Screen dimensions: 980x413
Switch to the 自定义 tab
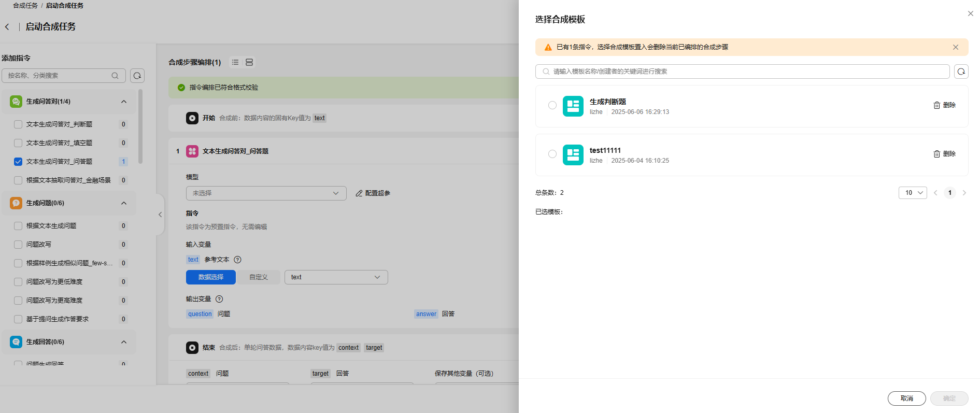[x=259, y=277]
